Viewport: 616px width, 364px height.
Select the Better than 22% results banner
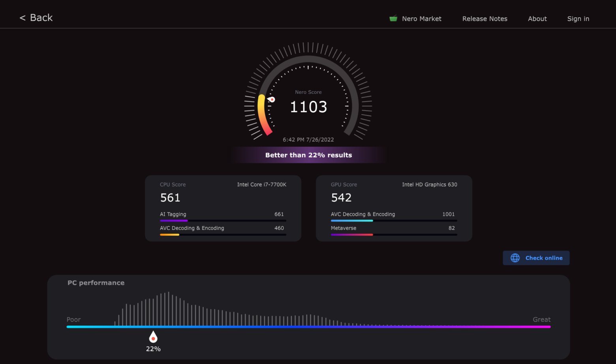(x=308, y=155)
